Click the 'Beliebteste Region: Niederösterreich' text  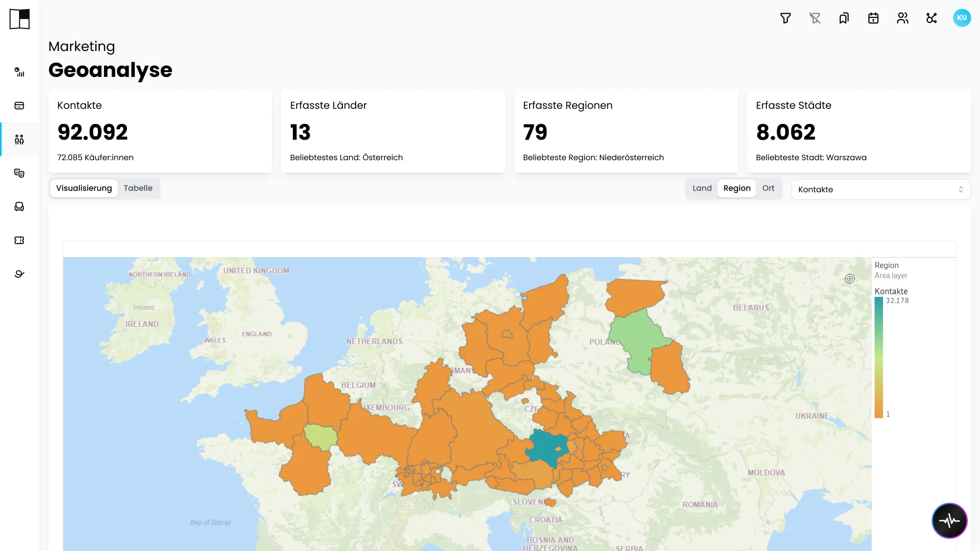point(593,158)
